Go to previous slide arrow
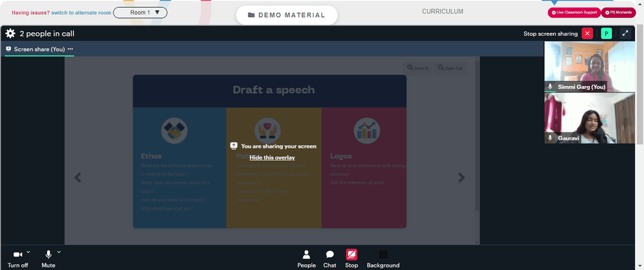This screenshot has width=644, height=270. click(x=78, y=177)
